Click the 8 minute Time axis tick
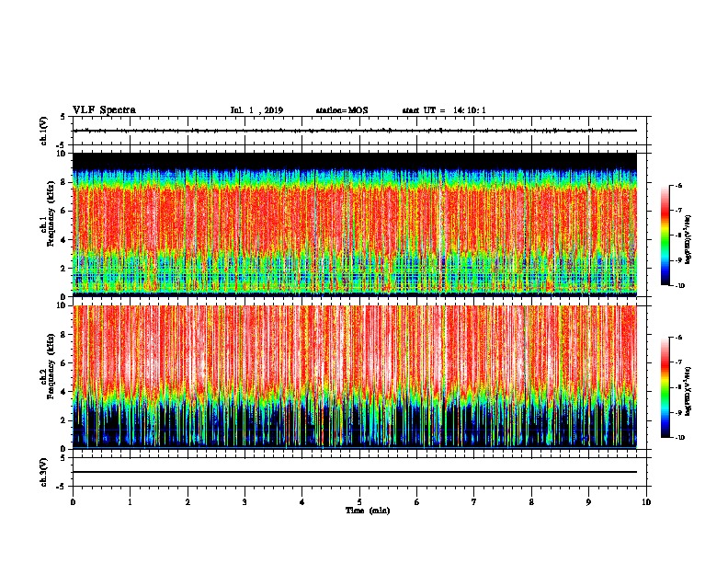 coord(531,502)
